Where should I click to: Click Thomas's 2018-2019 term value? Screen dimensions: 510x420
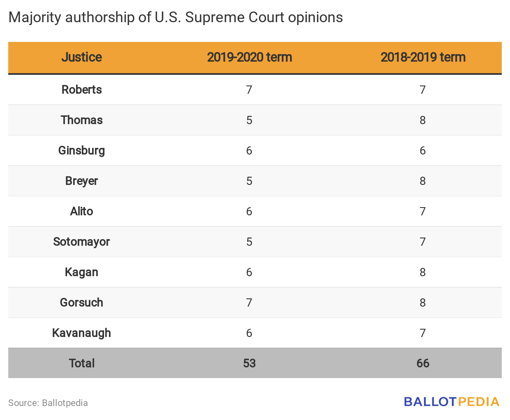[423, 120]
